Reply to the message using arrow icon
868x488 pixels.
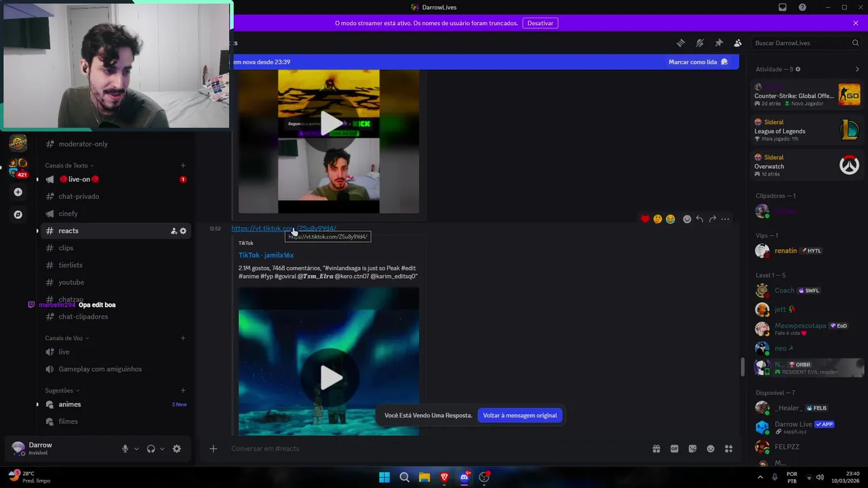point(700,219)
